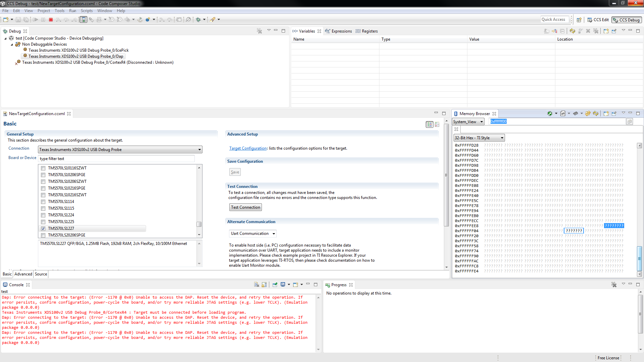Click the Memory Browser vertical scrollbar thumb
This screenshot has height=362, width=644.
point(640,258)
